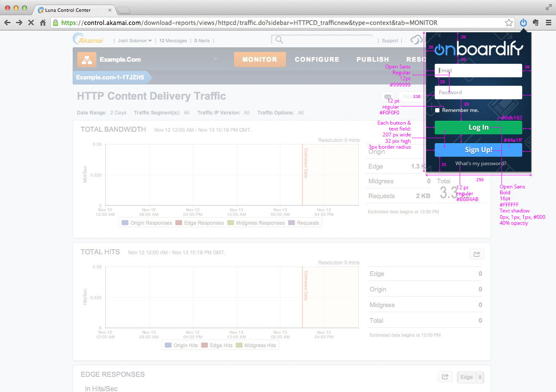This screenshot has width=556, height=392.
Task: Open 0 Alerts link
Action: click(202, 41)
